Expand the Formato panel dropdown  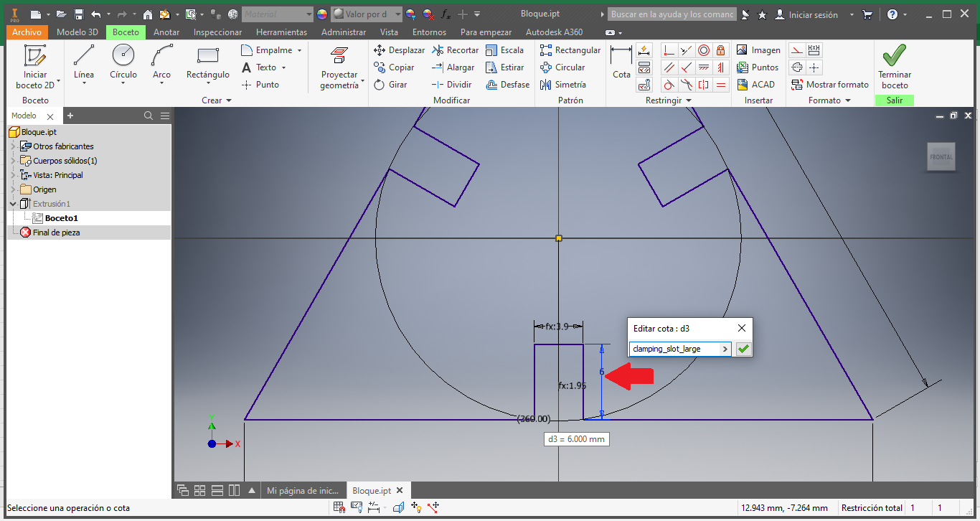829,100
